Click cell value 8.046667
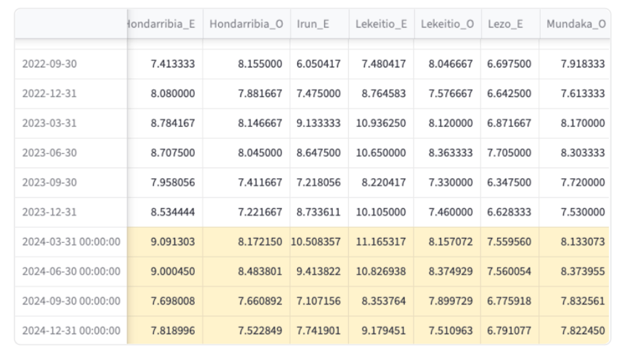 tap(450, 64)
